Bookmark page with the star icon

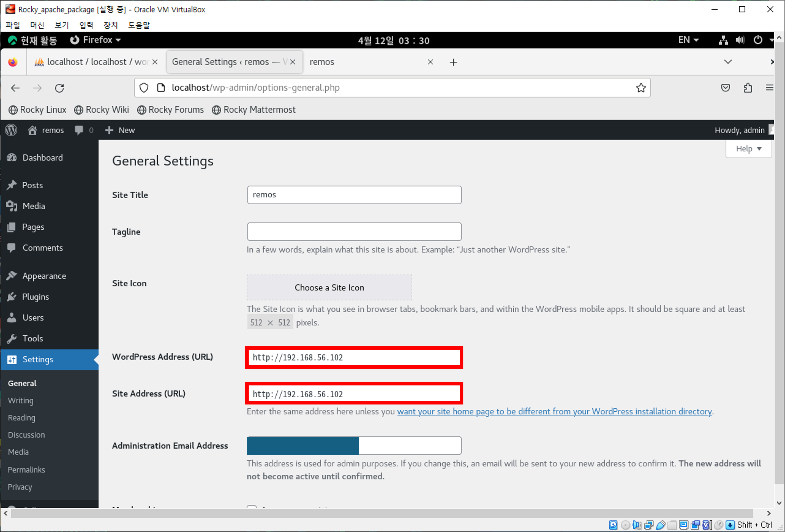(x=641, y=88)
